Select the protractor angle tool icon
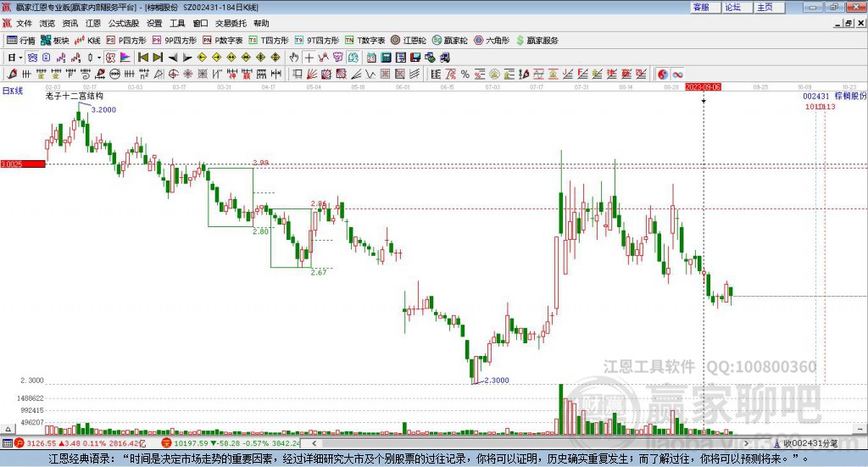The height and width of the screenshot is (467, 868). (x=159, y=74)
